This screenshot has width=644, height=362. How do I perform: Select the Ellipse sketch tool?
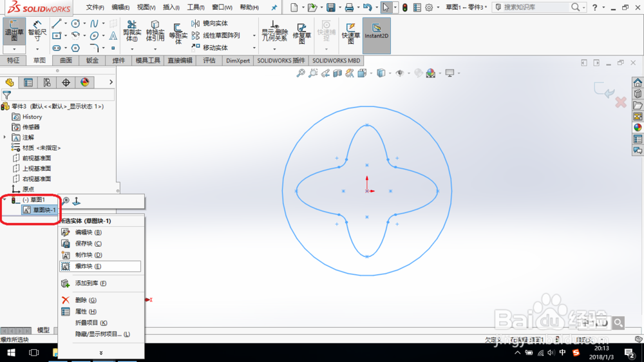[x=94, y=35]
